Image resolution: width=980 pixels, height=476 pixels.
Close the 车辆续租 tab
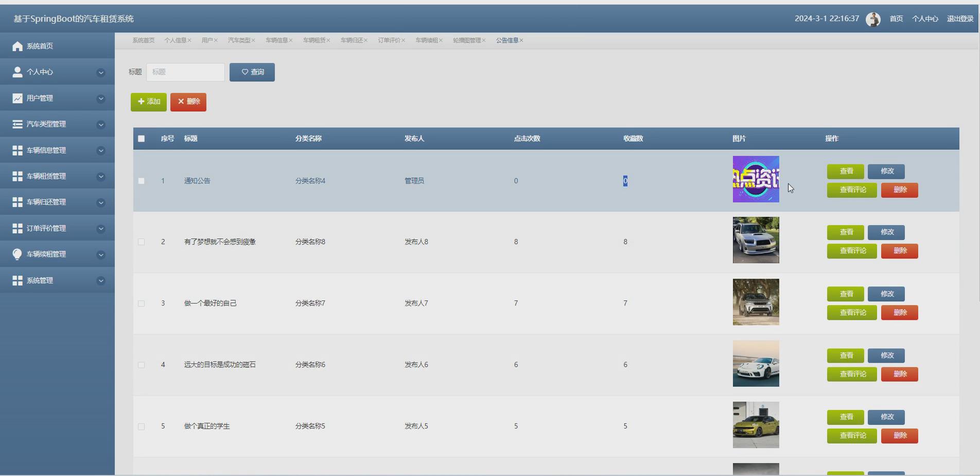[441, 40]
